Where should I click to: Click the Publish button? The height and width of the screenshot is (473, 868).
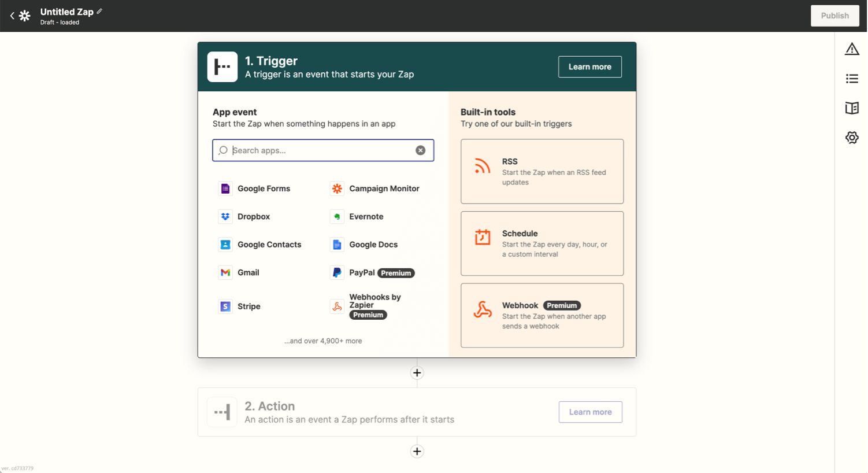[x=835, y=16]
